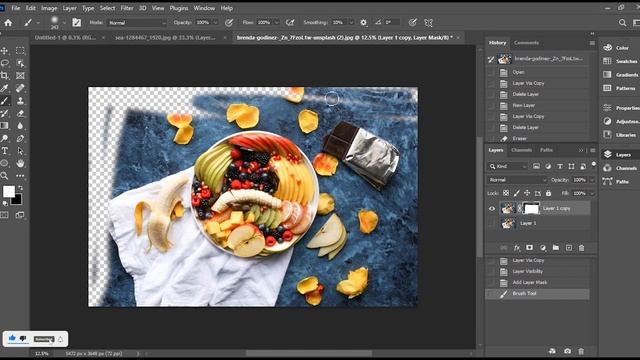Select the Move tool
This screenshot has width=640, height=360.
tap(4, 51)
